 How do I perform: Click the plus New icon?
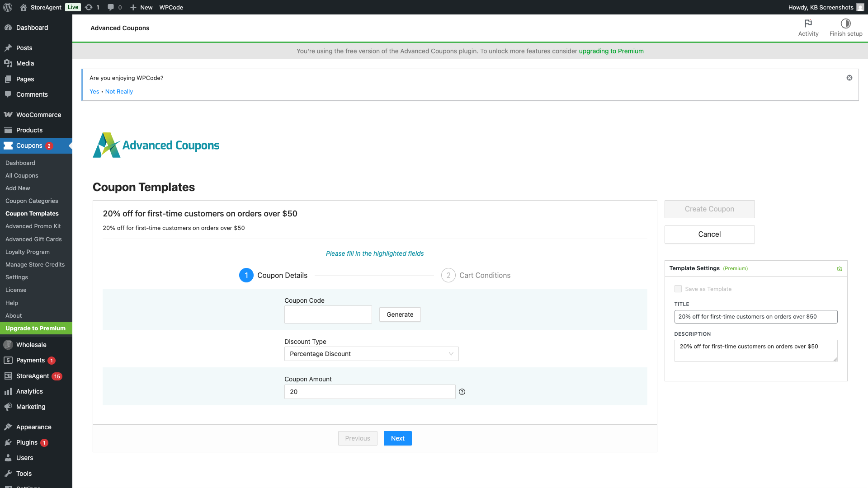pyautogui.click(x=133, y=7)
